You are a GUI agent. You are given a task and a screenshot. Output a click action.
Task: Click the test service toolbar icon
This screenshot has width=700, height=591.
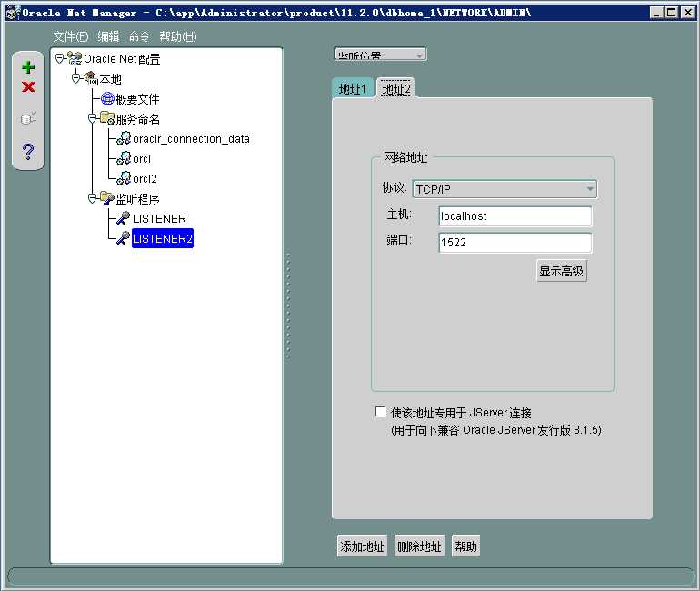[28, 118]
